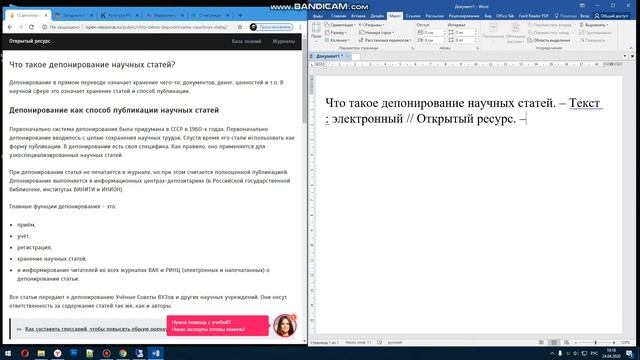Open the Расстановка переносов hyphenation dropdown
This screenshot has width=640, height=360.
pos(385,40)
